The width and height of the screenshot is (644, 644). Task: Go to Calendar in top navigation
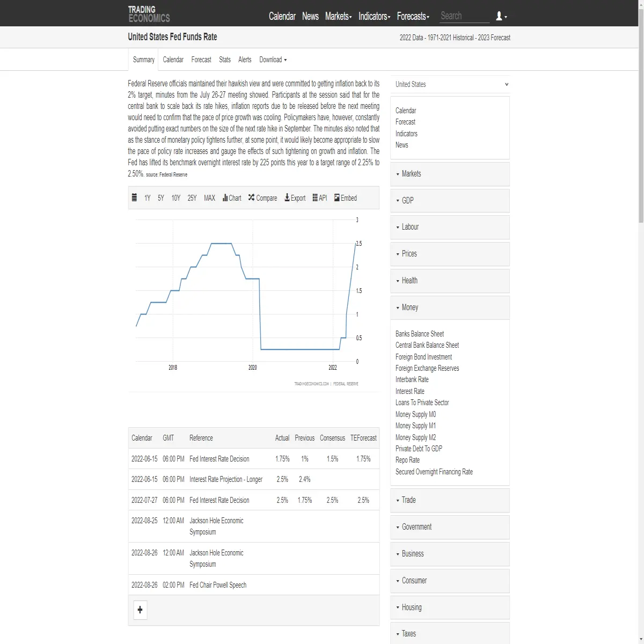click(x=282, y=16)
